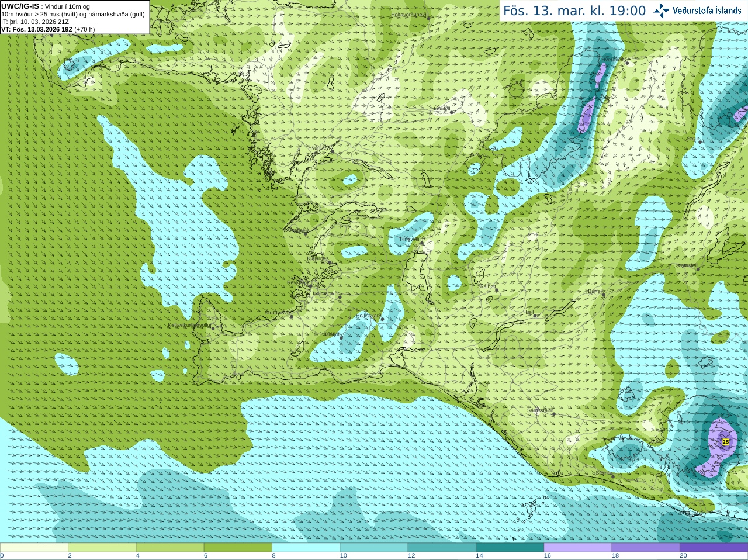Image resolution: width=748 pixels, height=560 pixels.
Task: Click the Kjalarnes station label
Action: [x=318, y=258]
